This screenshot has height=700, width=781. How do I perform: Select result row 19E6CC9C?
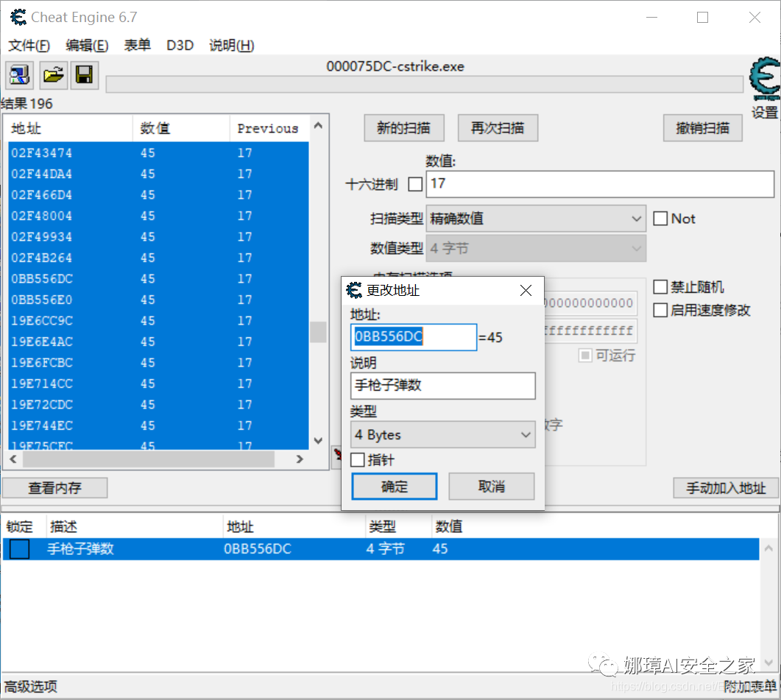[x=158, y=320]
